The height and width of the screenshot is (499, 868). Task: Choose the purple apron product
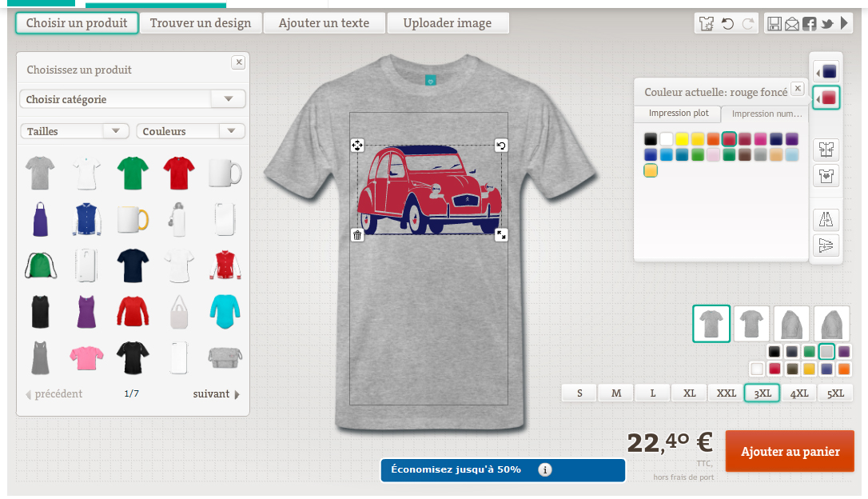pos(41,219)
